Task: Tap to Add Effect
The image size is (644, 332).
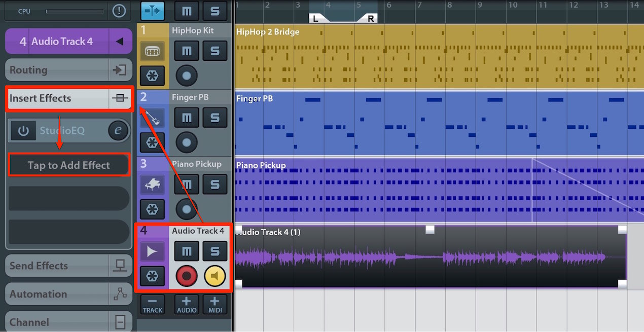Action: coord(69,165)
